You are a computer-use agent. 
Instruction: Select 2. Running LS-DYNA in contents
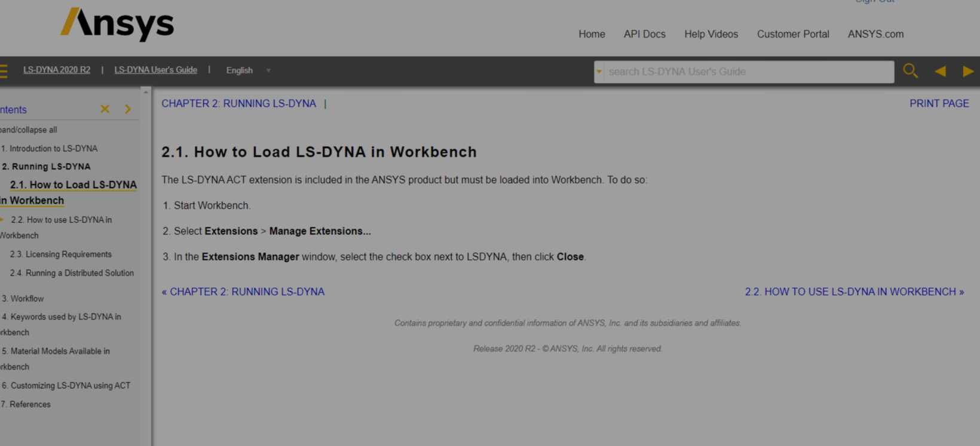(46, 167)
